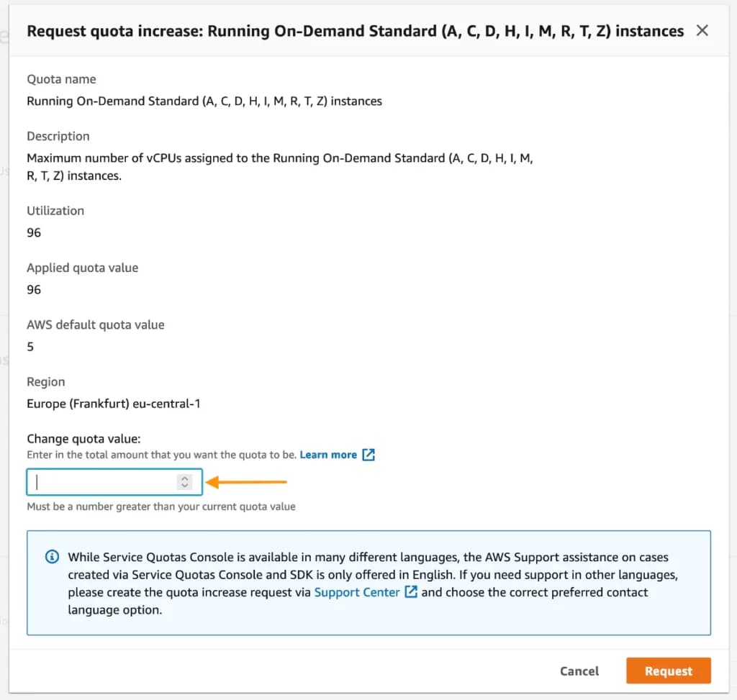Click the Change quota value input field
The image size is (737, 700).
coord(101,482)
